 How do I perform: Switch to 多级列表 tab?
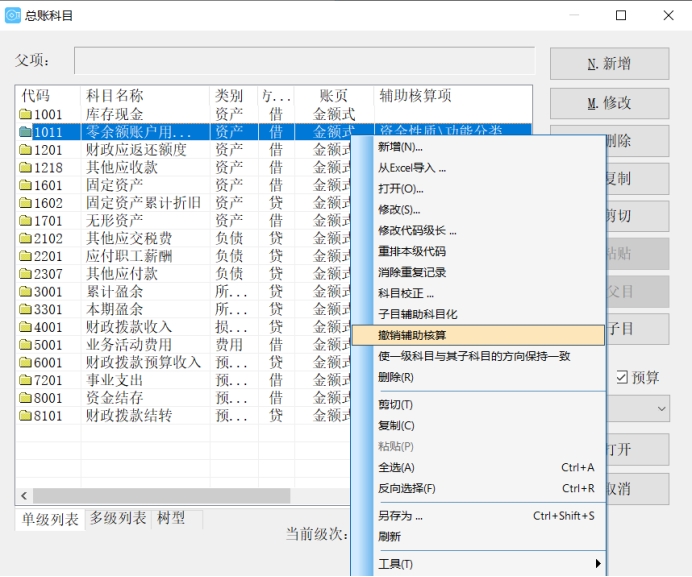117,518
